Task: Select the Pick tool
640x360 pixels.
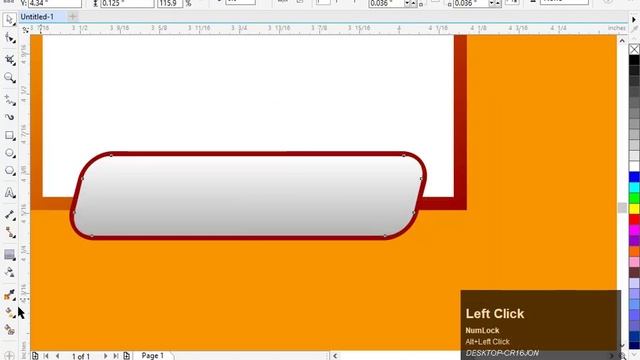Action: pyautogui.click(x=9, y=19)
